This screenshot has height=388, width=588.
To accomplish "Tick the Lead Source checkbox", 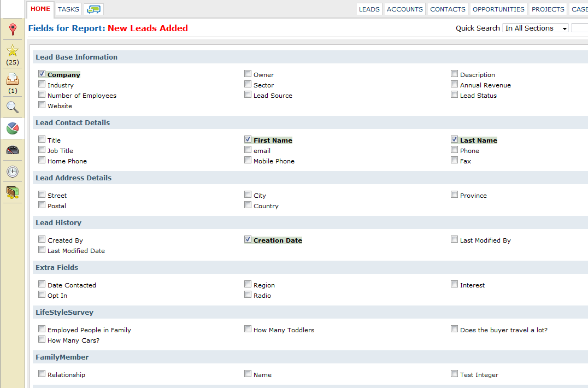I will coord(248,95).
